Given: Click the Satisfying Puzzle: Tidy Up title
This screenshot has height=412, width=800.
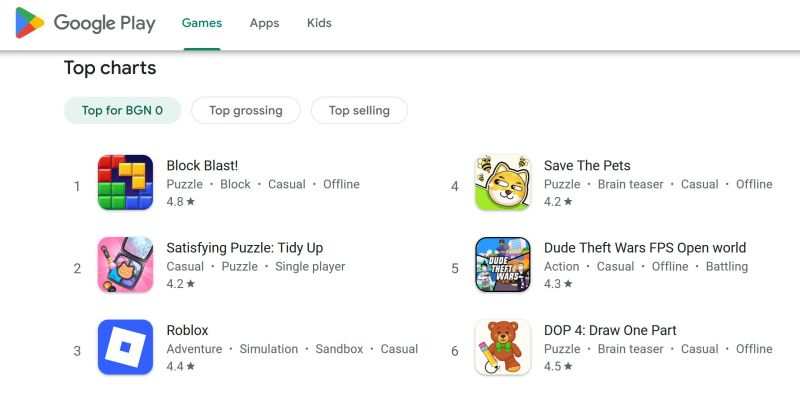Looking at the screenshot, I should point(244,248).
